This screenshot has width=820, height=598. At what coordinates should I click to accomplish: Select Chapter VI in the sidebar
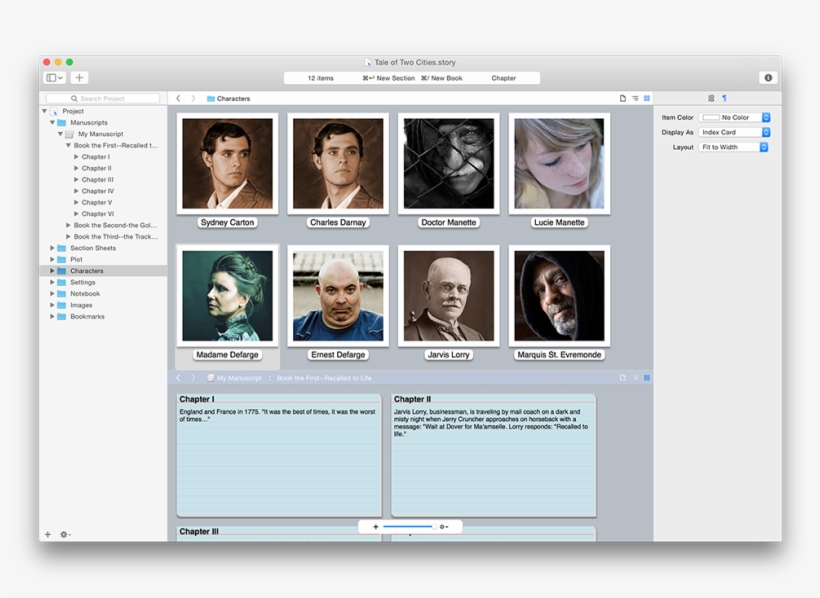click(98, 214)
